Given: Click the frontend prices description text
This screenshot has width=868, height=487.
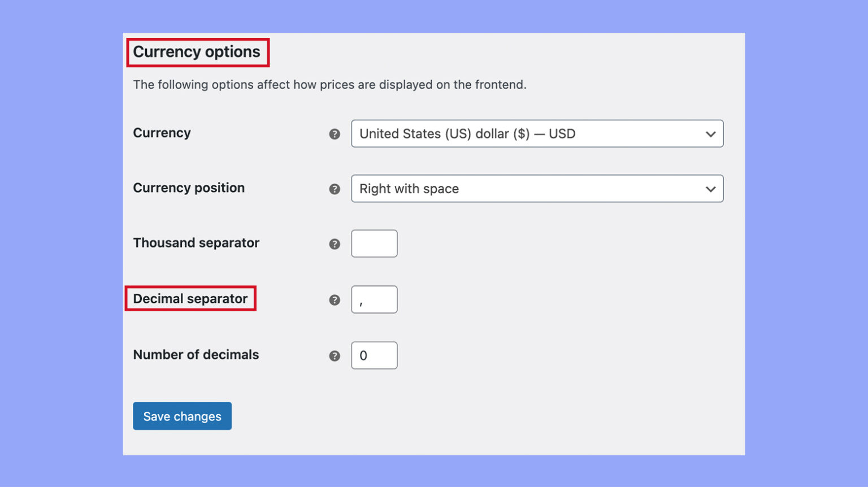Looking at the screenshot, I should click(x=329, y=85).
